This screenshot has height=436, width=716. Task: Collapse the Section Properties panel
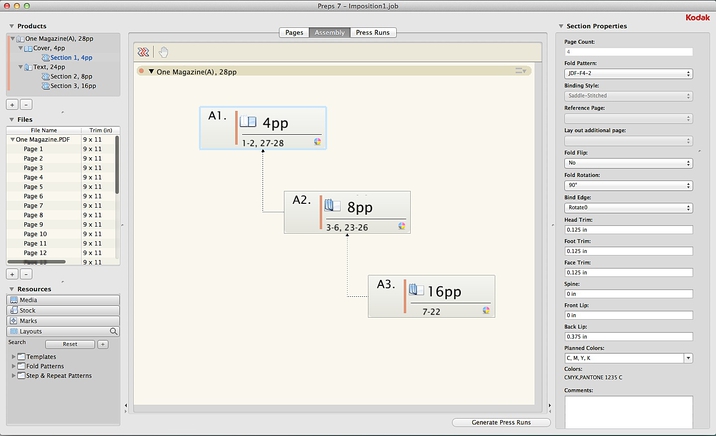559,26
